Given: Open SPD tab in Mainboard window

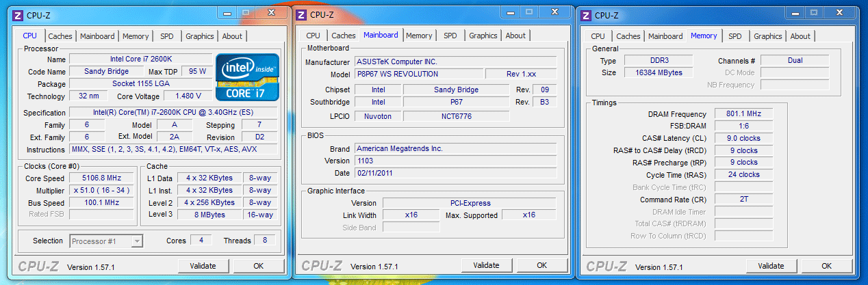Looking at the screenshot, I should [x=450, y=36].
